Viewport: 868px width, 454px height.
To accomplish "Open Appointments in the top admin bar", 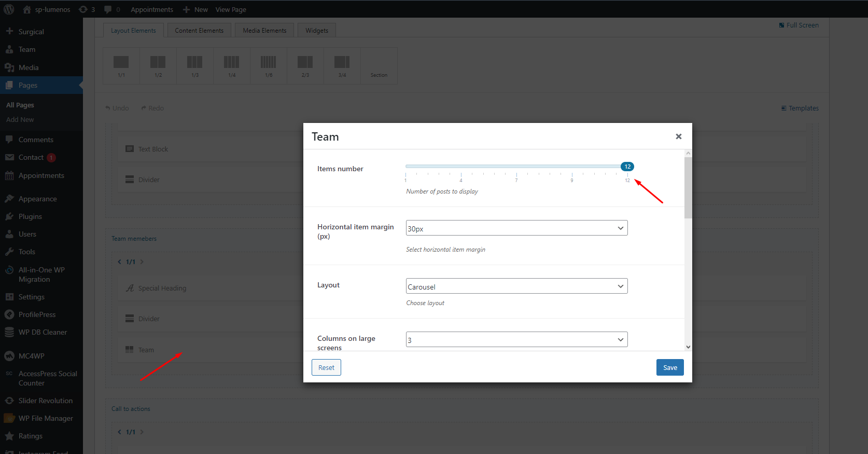I will click(152, 9).
